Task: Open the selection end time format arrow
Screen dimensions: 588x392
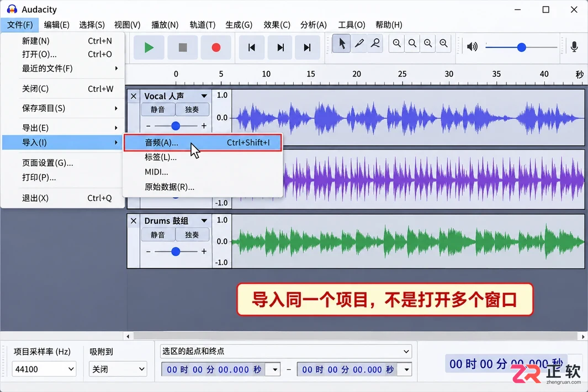Action: (406, 369)
